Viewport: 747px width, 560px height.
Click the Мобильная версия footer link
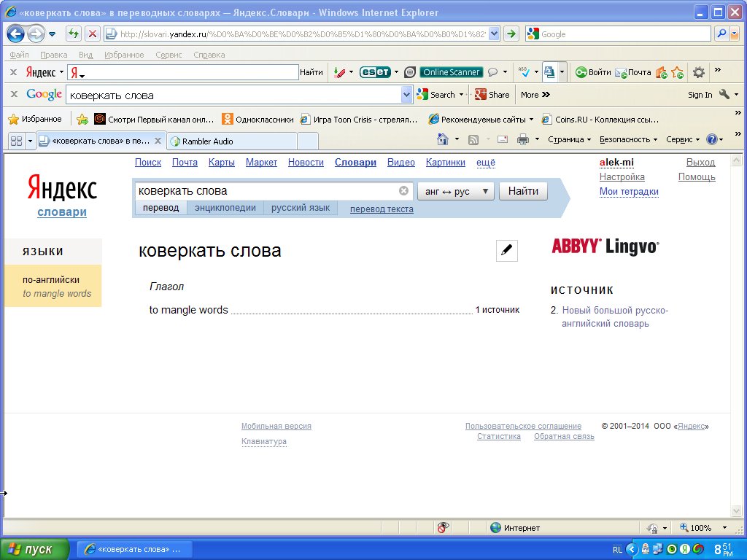[x=276, y=426]
